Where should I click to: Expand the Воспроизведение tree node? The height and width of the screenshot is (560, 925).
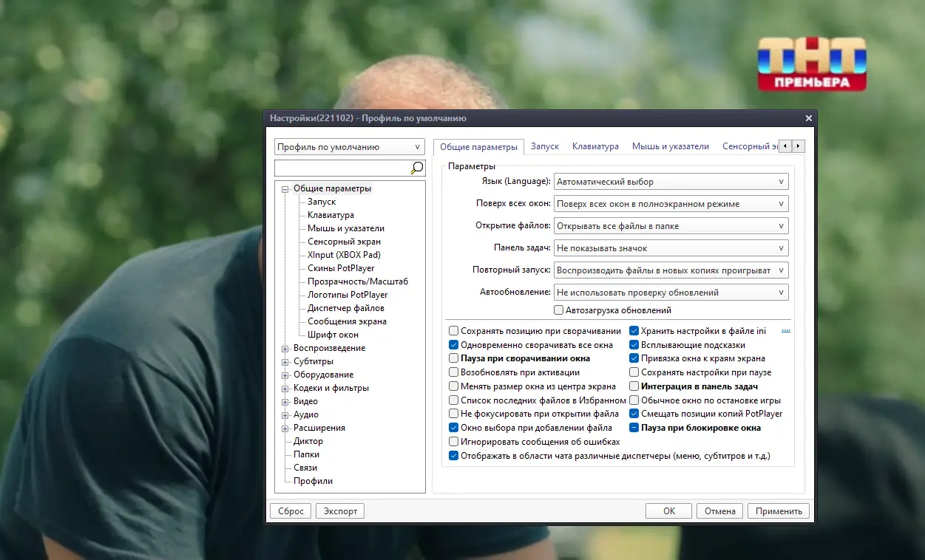tap(285, 349)
